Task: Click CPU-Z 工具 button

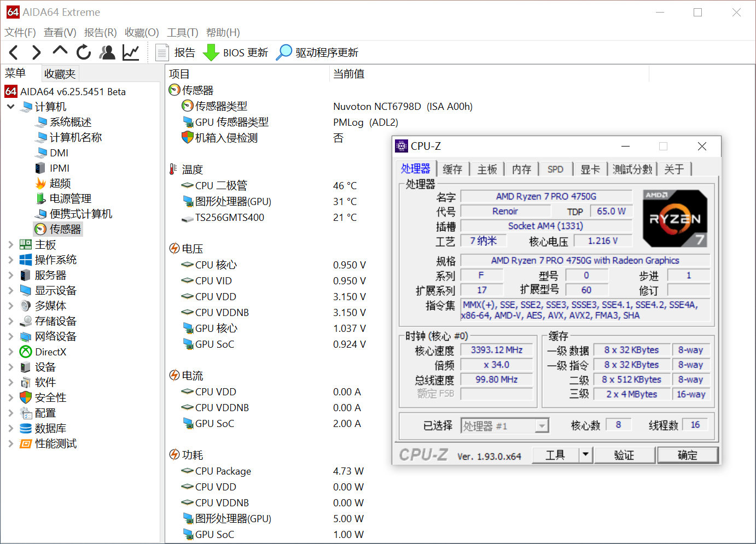Action: (x=555, y=455)
